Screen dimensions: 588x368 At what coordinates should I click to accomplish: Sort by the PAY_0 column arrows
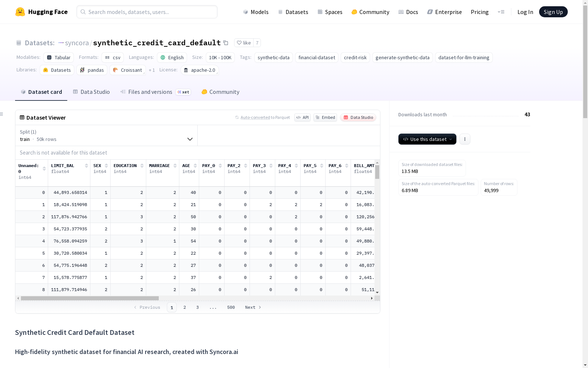pos(220,166)
